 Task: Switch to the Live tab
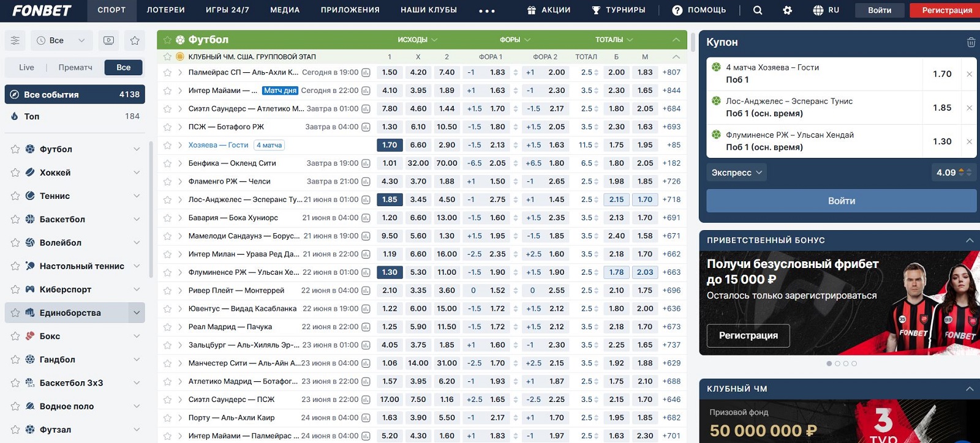26,67
